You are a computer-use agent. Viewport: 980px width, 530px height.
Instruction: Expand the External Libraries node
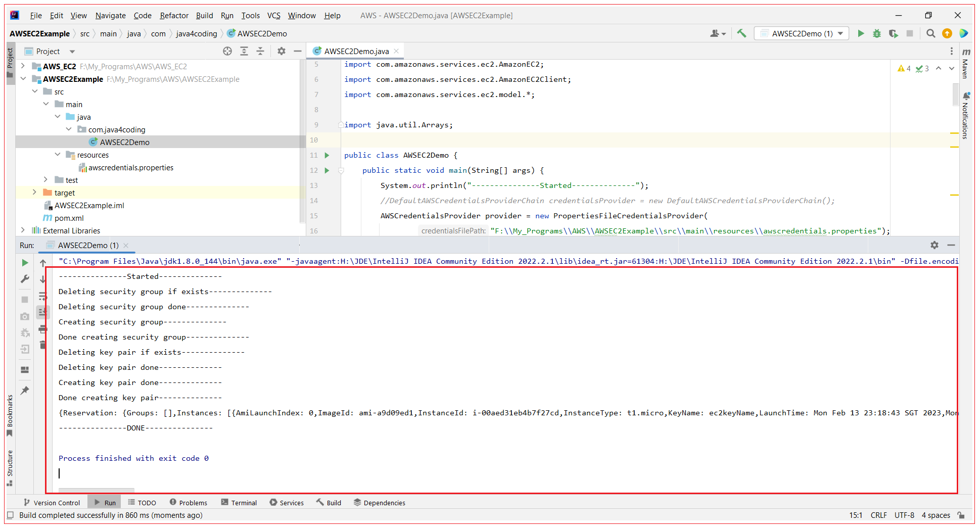click(x=23, y=230)
